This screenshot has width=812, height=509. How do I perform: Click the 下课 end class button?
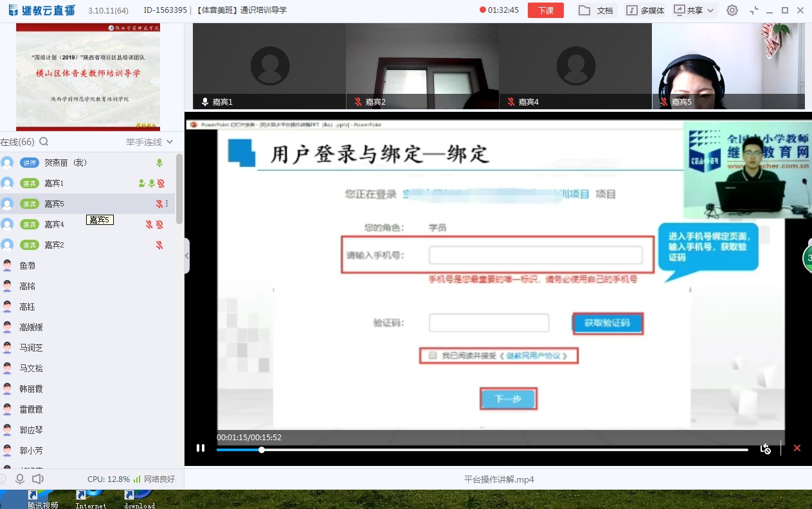[545, 10]
